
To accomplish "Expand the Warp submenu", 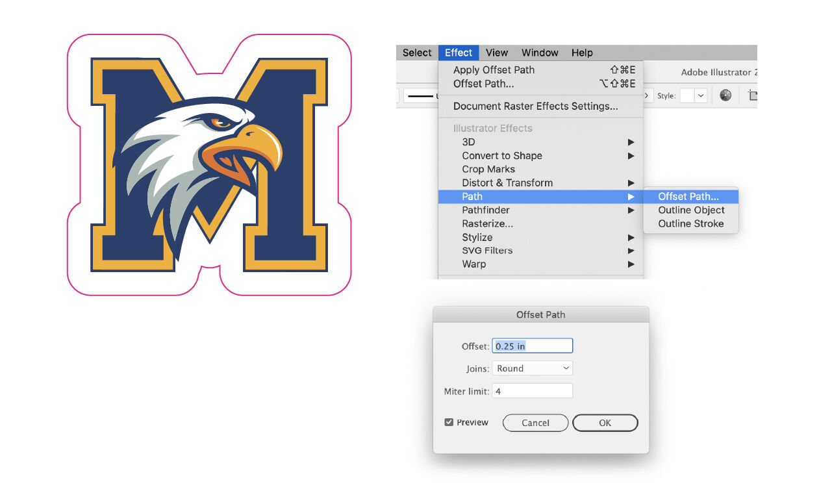I will coord(540,264).
